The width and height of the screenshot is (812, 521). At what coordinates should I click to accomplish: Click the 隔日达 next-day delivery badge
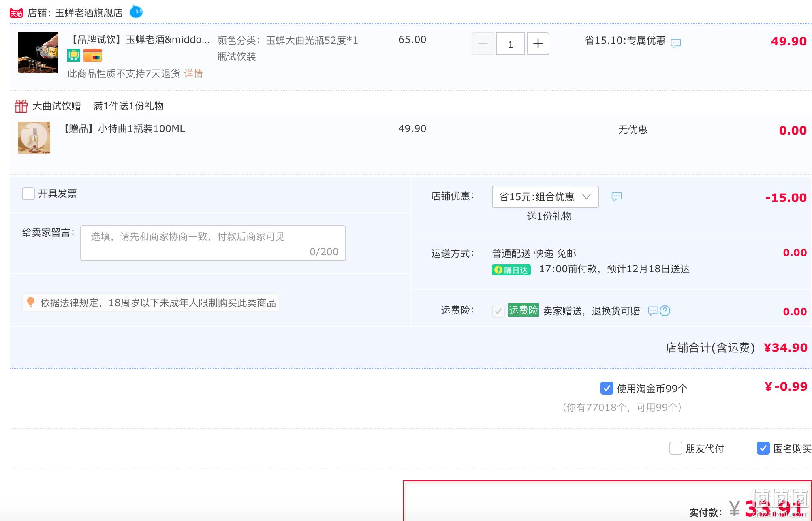click(x=511, y=270)
